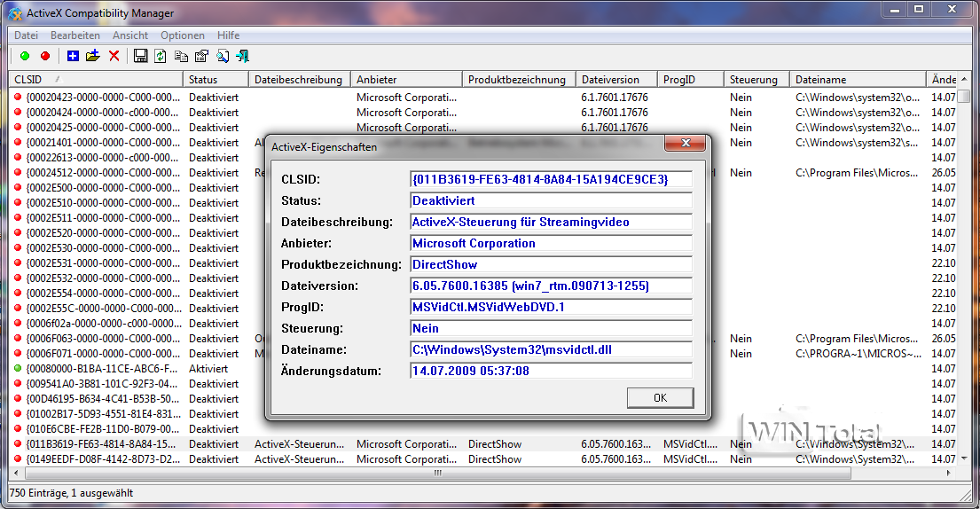Open the Ansicht menu
This screenshot has width=980, height=509.
click(130, 35)
